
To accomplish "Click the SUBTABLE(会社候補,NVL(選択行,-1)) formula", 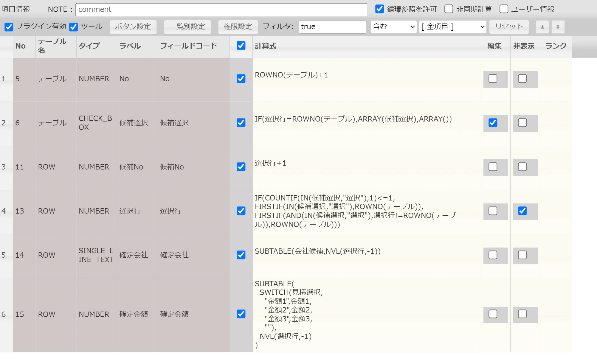I will [x=318, y=251].
